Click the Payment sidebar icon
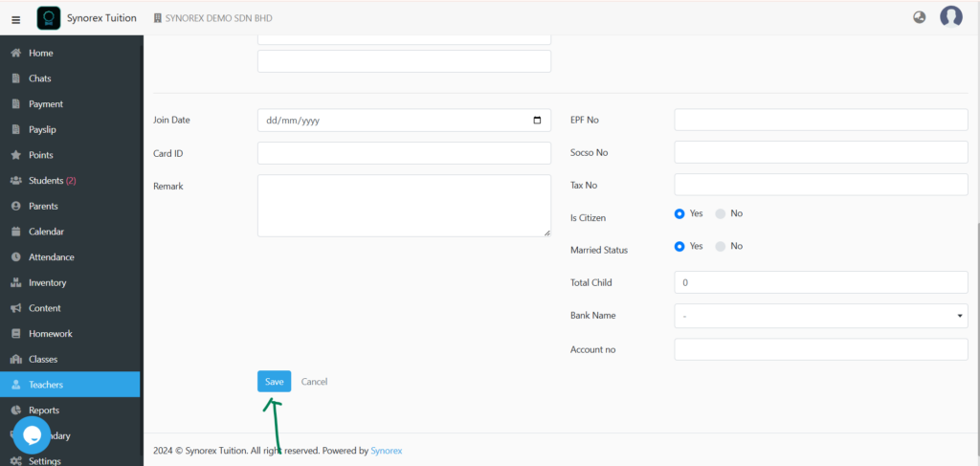Image resolution: width=980 pixels, height=466 pixels. point(16,104)
